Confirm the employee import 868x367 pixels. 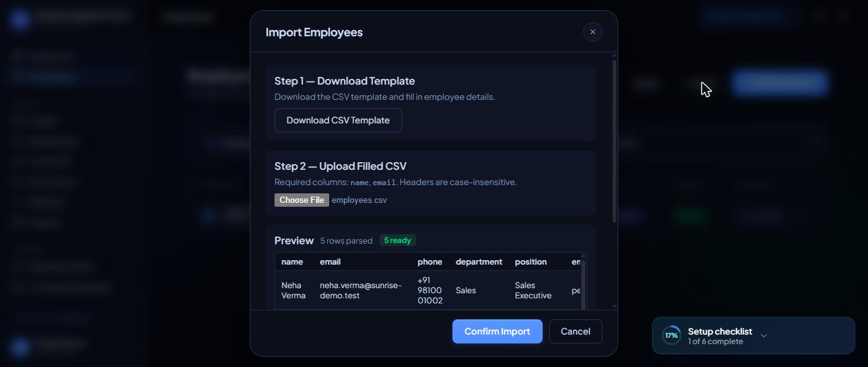[497, 331]
